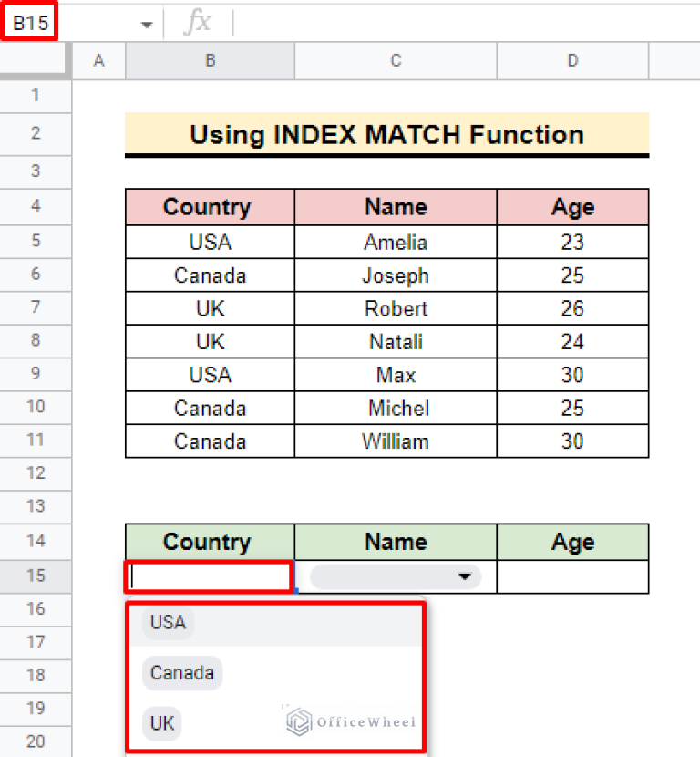700x757 pixels.
Task: Click the fx function icon
Action: [197, 24]
